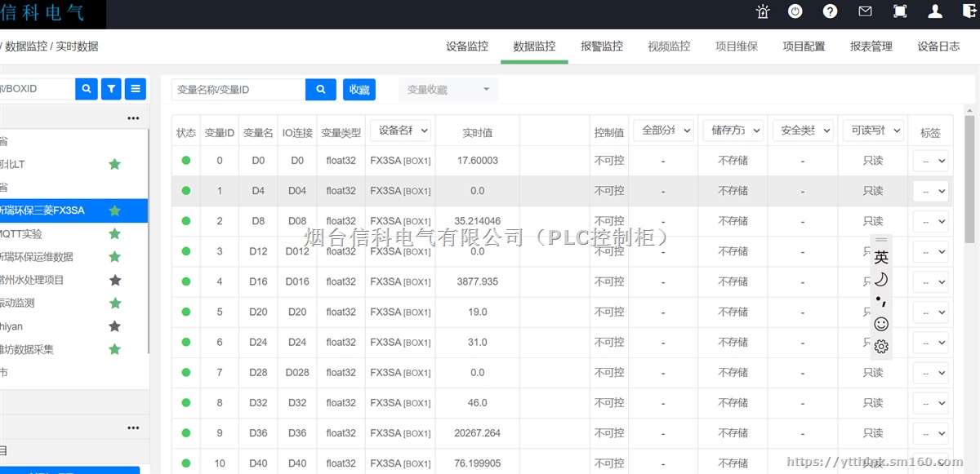Open the 设备名称 column filter dropdown

[x=400, y=131]
